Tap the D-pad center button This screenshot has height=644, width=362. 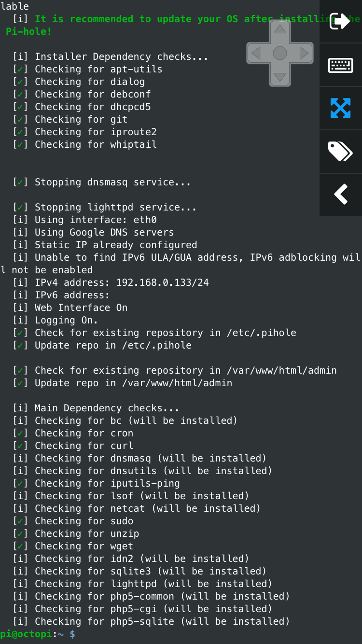(280, 53)
